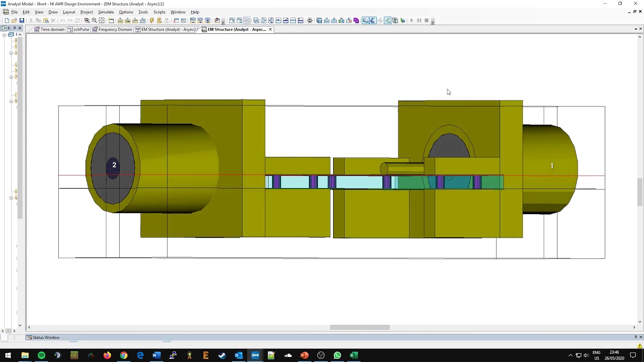644x362 pixels.
Task: Toggle the highlighted view-mode icon in toolbar
Action: click(365, 21)
